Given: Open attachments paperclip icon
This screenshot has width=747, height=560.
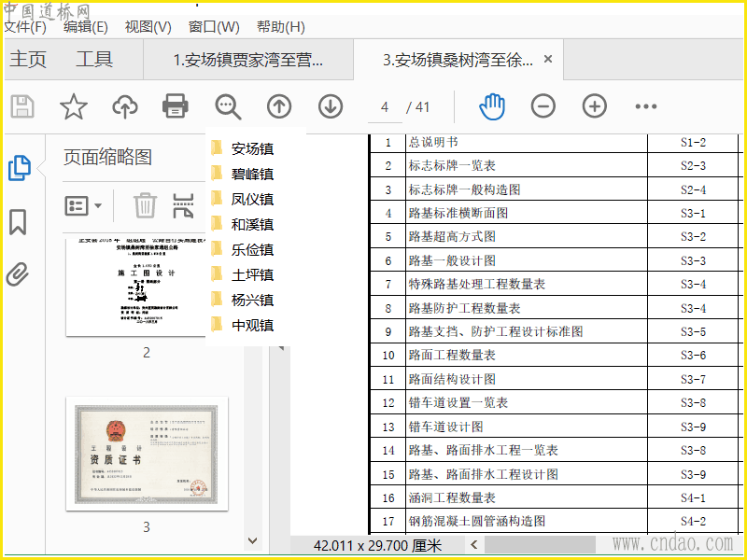Looking at the screenshot, I should tap(18, 274).
